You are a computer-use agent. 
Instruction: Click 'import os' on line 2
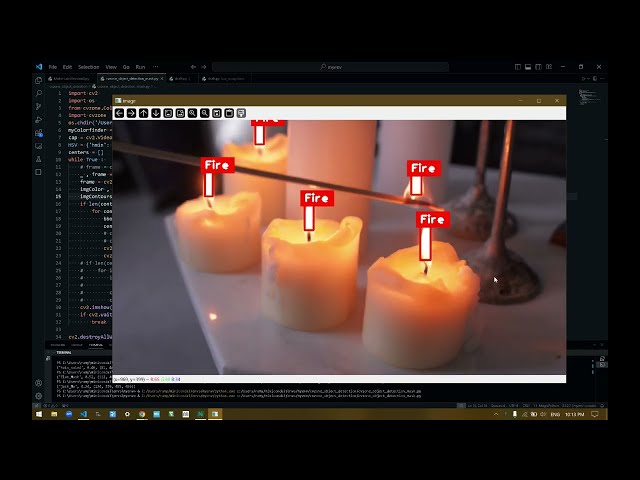[x=81, y=101]
